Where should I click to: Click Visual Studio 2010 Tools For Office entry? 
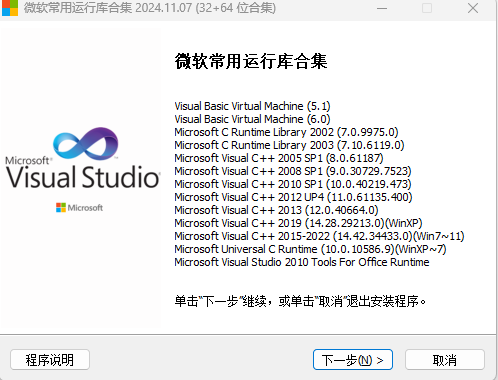click(x=302, y=262)
